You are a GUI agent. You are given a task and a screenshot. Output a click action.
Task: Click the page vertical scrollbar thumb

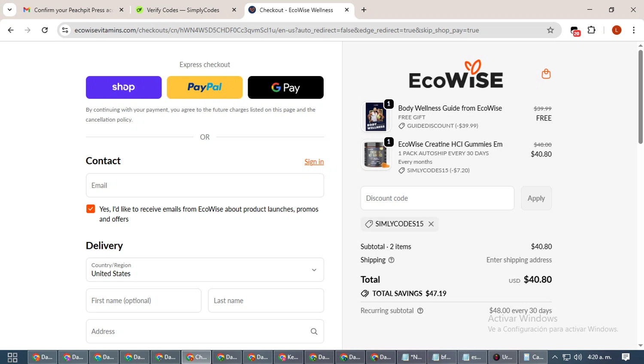(x=641, y=97)
